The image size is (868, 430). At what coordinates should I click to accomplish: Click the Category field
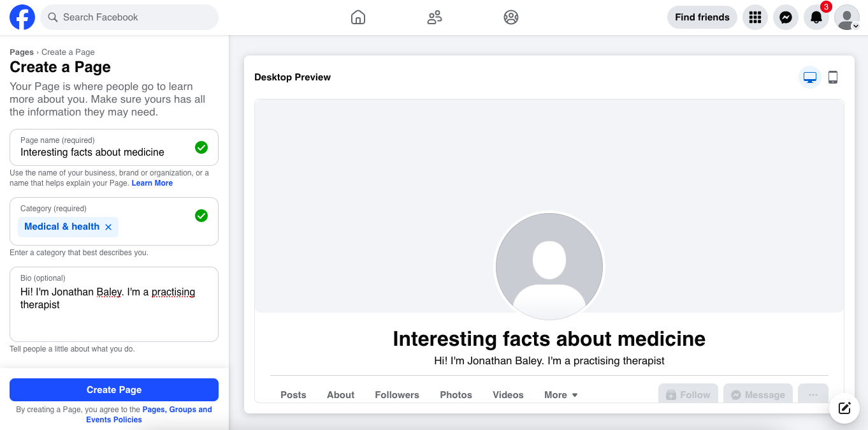pos(114,221)
